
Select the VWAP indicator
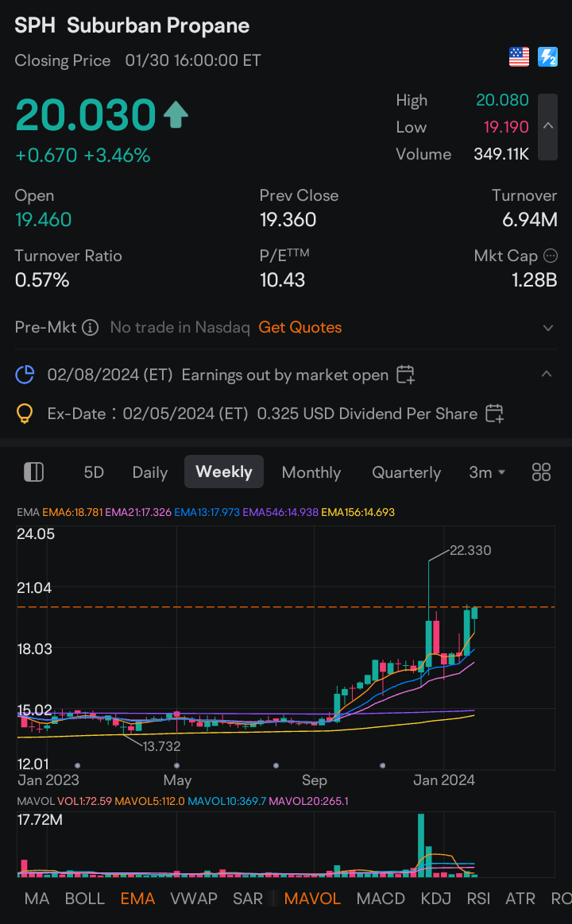coord(194,899)
